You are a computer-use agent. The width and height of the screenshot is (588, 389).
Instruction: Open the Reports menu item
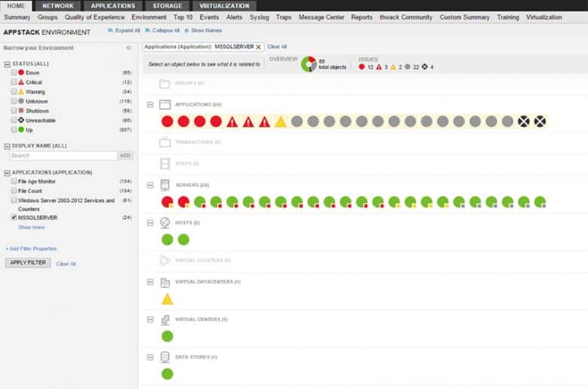point(362,17)
